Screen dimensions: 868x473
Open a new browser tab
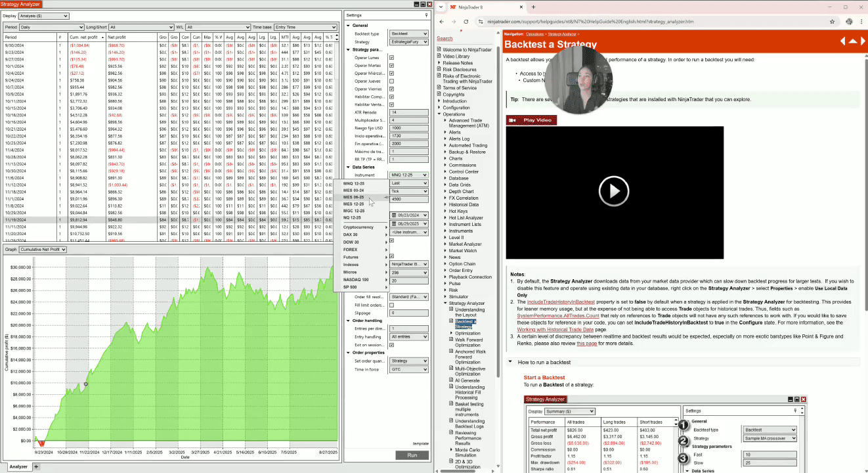[x=532, y=7]
